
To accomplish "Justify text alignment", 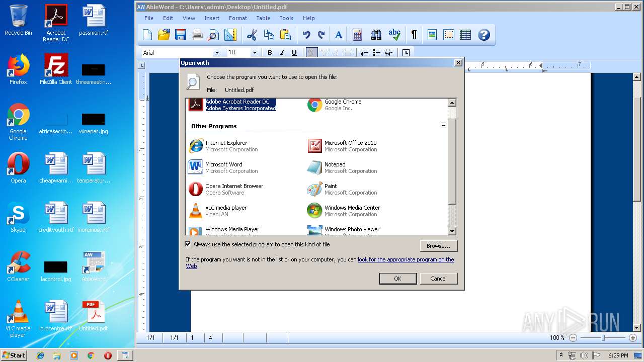I will click(348, 53).
